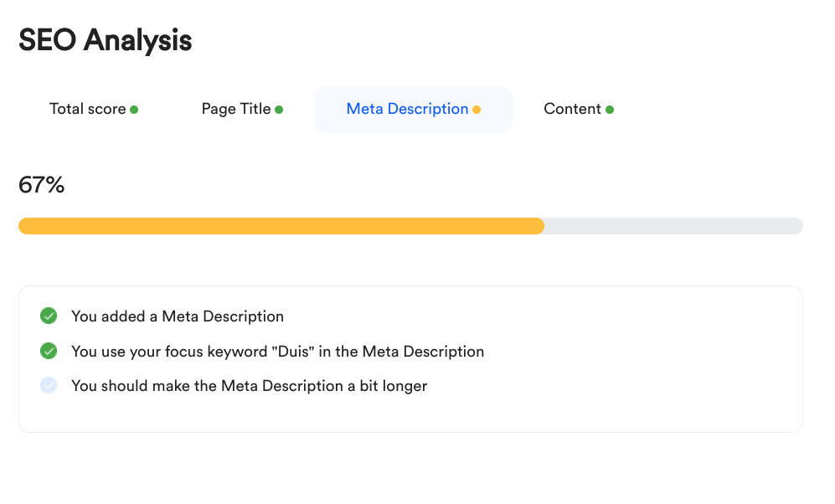This screenshot has height=504, width=835.
Task: Click the gray unfilled part of progress bar
Action: [x=670, y=226]
